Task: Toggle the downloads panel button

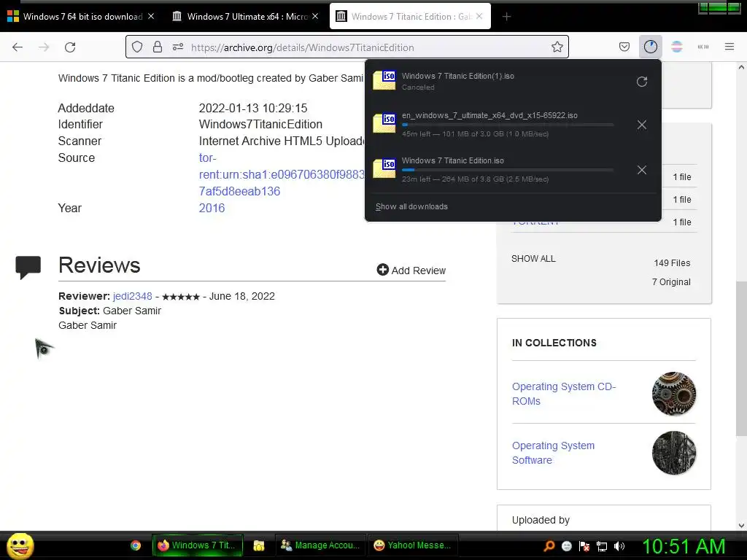Action: click(x=650, y=47)
